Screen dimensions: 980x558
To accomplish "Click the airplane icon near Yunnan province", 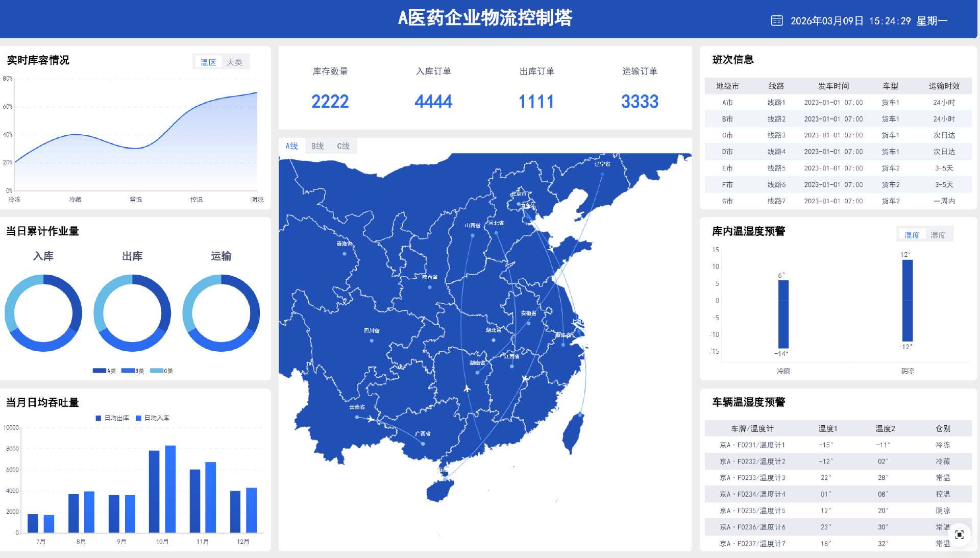I will click(x=371, y=419).
